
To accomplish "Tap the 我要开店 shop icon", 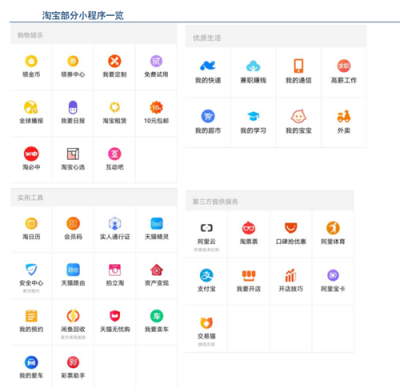I will (x=249, y=275).
